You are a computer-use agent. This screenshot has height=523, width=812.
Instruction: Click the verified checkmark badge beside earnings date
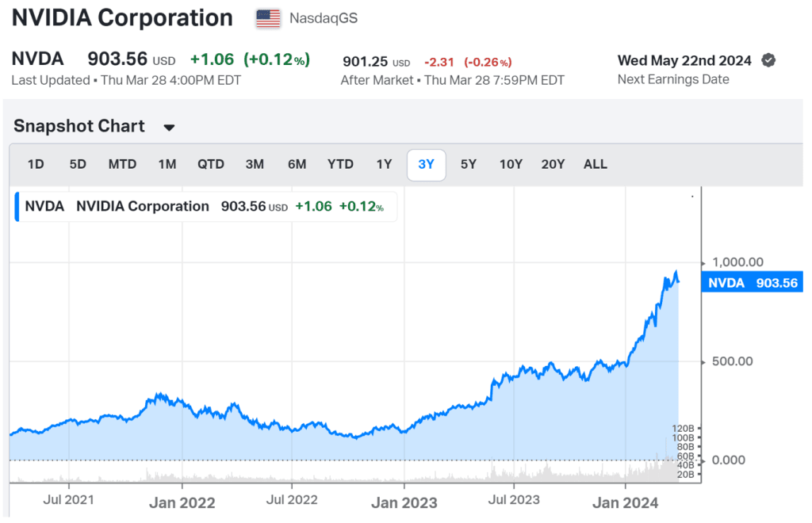(768, 60)
